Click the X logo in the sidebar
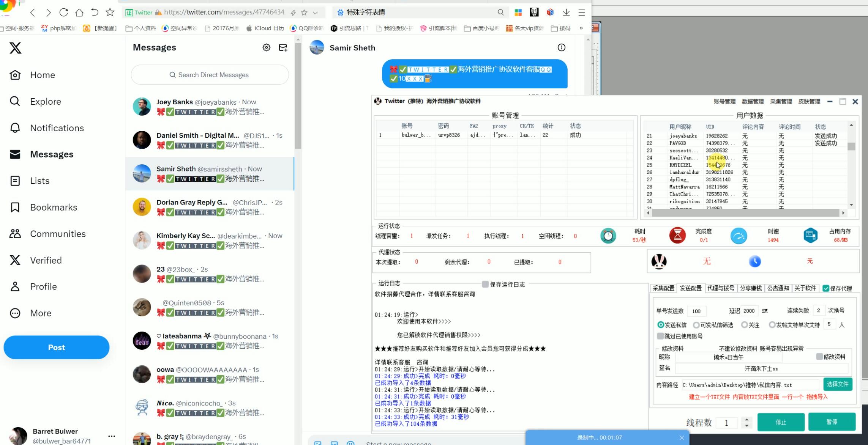868x445 pixels. (x=16, y=48)
